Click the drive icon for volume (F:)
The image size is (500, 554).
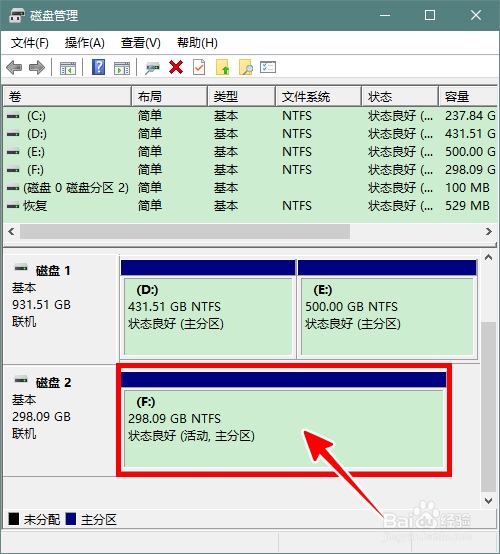point(13,170)
